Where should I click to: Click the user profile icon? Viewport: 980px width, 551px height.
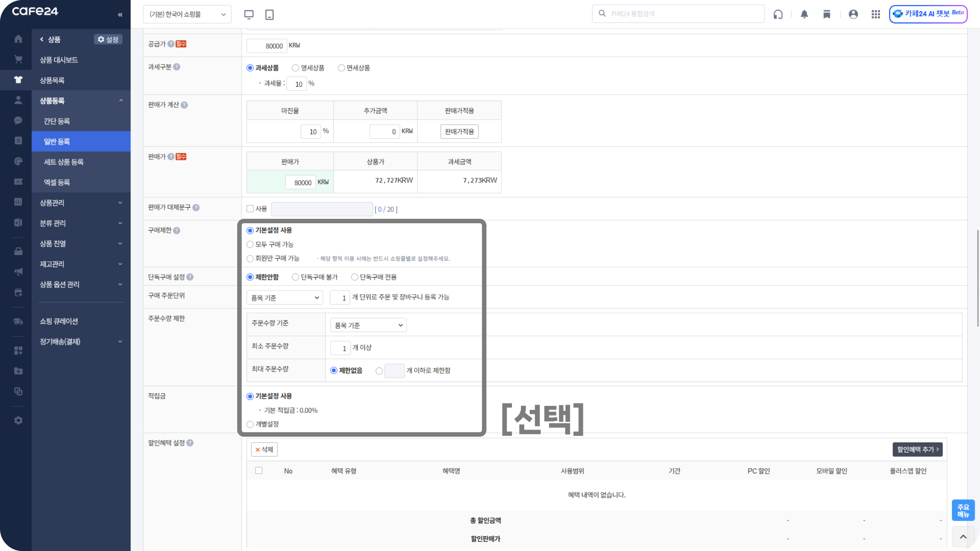853,14
